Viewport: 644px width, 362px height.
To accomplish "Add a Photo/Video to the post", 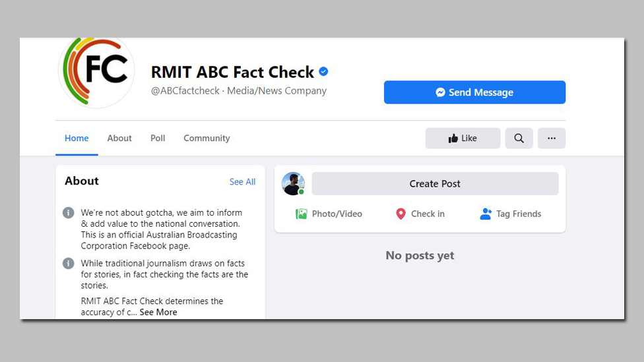I will tap(329, 214).
